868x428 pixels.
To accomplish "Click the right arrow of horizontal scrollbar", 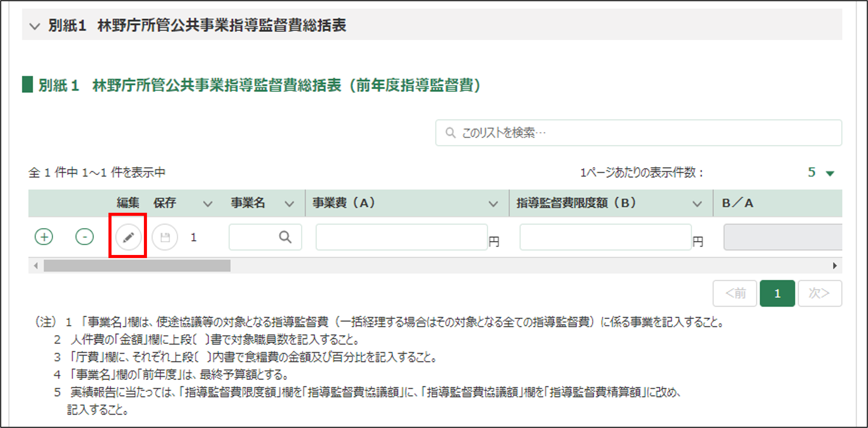I will click(x=835, y=266).
